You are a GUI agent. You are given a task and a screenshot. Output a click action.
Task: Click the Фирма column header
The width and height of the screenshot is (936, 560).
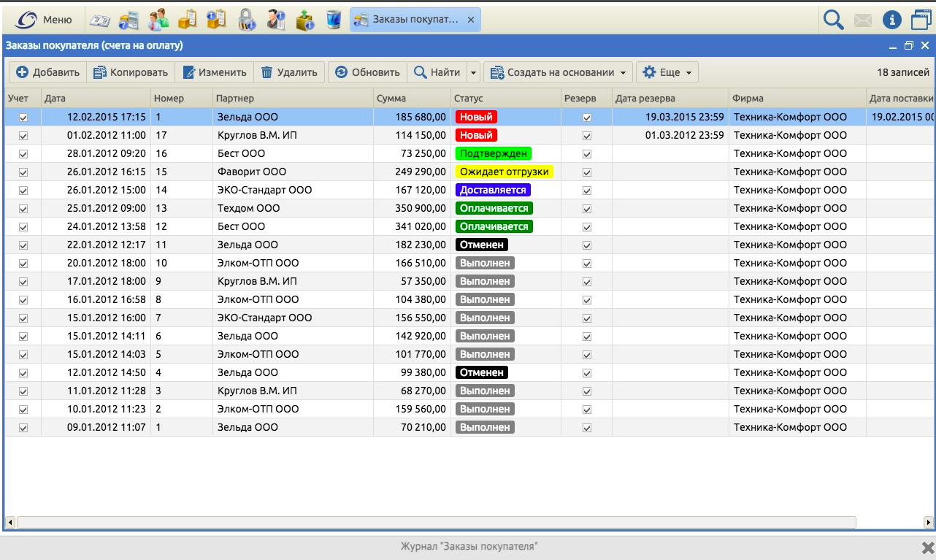[797, 99]
